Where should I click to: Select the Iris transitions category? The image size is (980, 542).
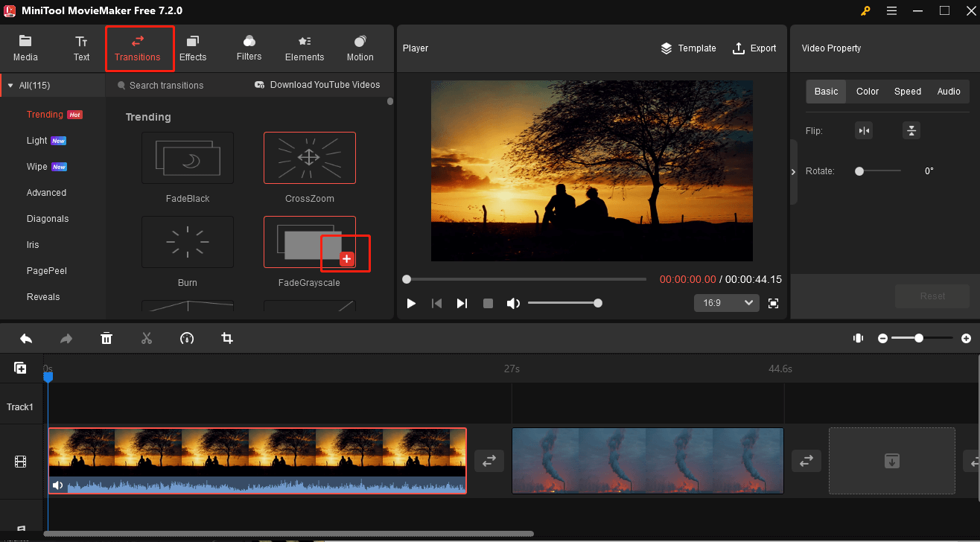33,245
